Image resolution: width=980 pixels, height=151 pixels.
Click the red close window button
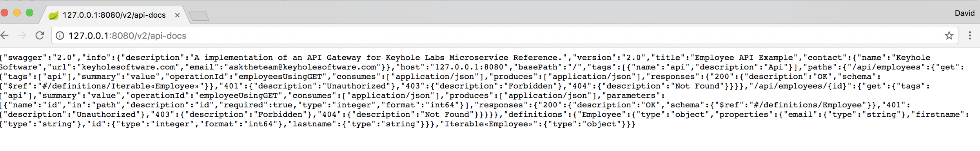click(4, 13)
